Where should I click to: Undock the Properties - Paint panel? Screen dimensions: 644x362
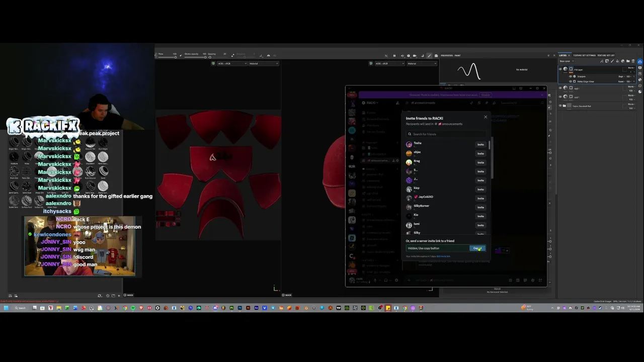tap(548, 55)
